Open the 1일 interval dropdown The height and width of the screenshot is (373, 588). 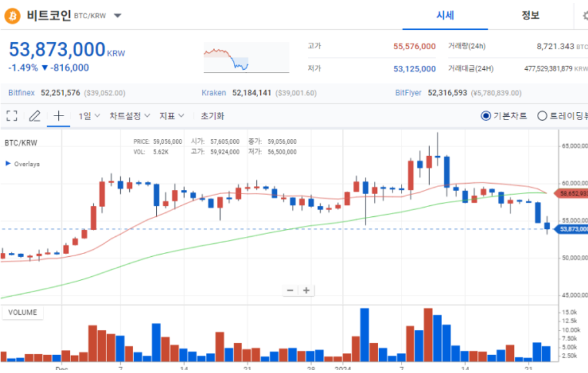(89, 116)
